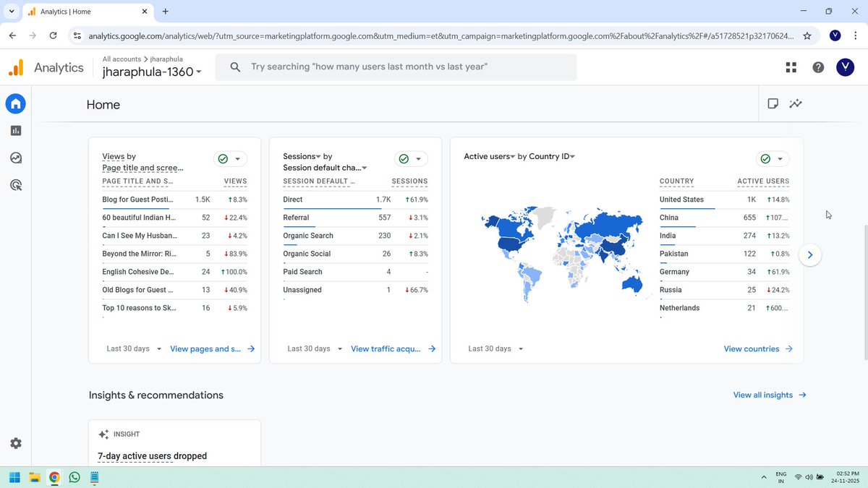Click the View all insights link
868x488 pixels.
click(x=770, y=395)
